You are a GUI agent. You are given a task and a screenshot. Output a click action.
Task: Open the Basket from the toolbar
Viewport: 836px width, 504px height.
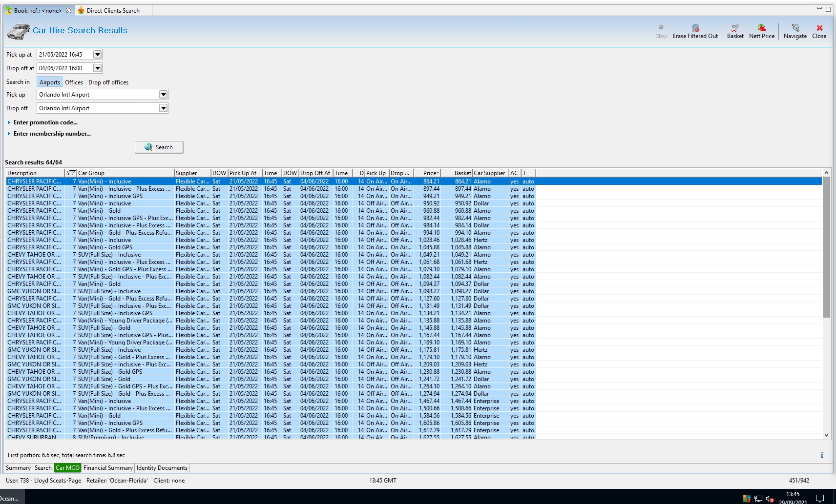735,32
